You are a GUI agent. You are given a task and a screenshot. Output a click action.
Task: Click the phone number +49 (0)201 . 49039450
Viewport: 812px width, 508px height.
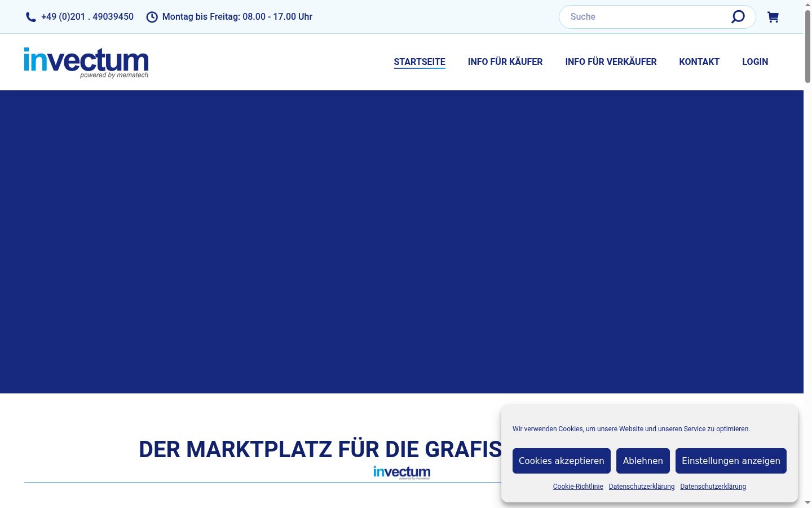[x=87, y=17]
